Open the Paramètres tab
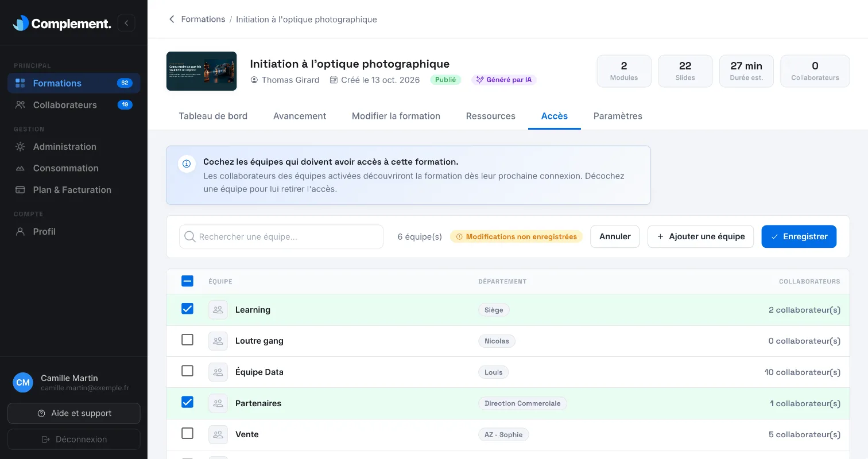Screen dimensions: 868x459 point(618,116)
